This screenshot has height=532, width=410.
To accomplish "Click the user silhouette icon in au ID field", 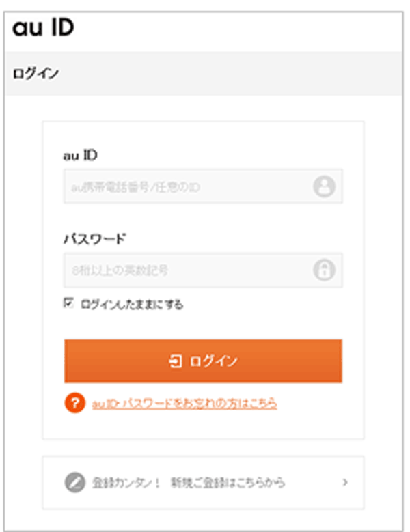I will 324,186.
